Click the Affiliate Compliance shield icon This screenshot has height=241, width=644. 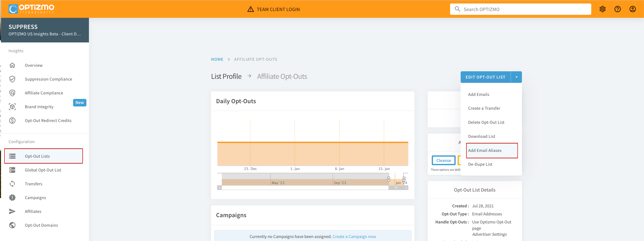[12, 93]
